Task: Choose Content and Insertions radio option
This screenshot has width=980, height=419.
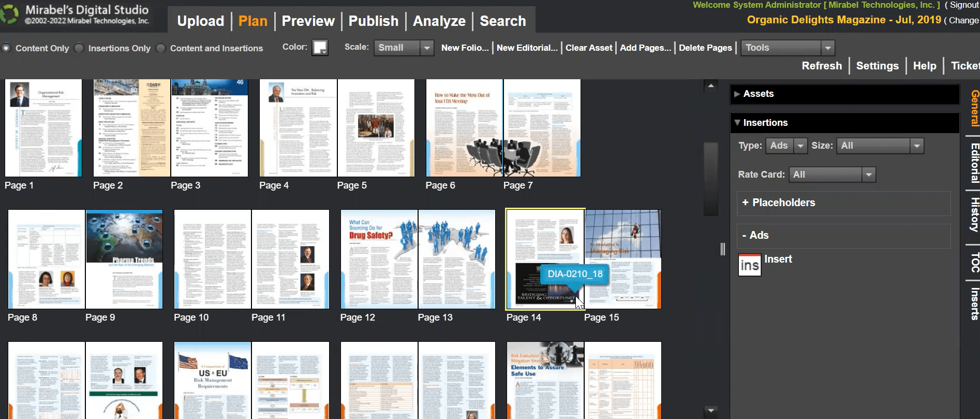Action: (x=161, y=48)
